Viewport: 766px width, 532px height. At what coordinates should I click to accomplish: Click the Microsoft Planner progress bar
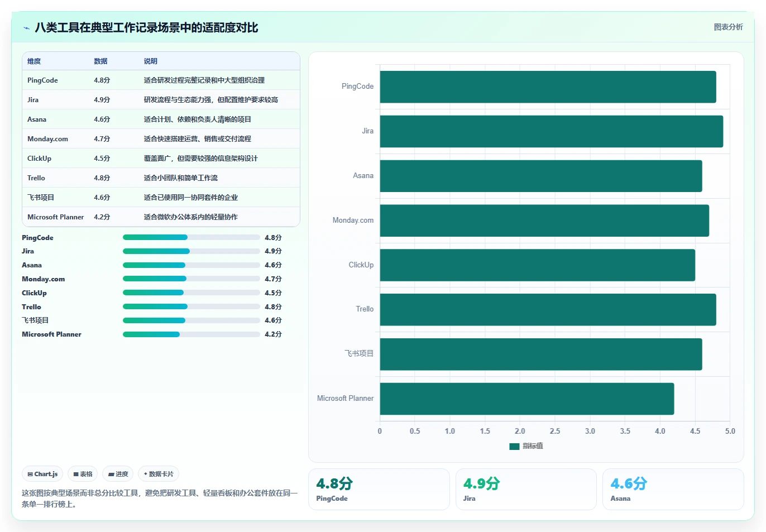(191, 334)
